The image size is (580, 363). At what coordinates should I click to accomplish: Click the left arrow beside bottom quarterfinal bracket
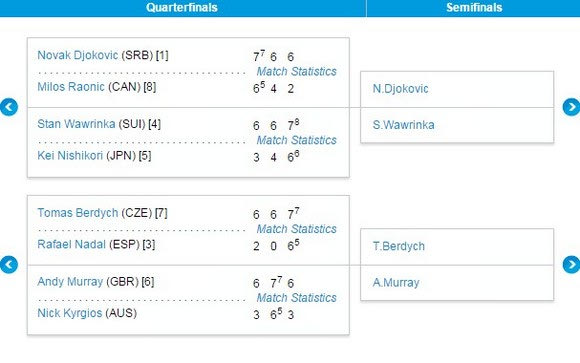[9, 265]
